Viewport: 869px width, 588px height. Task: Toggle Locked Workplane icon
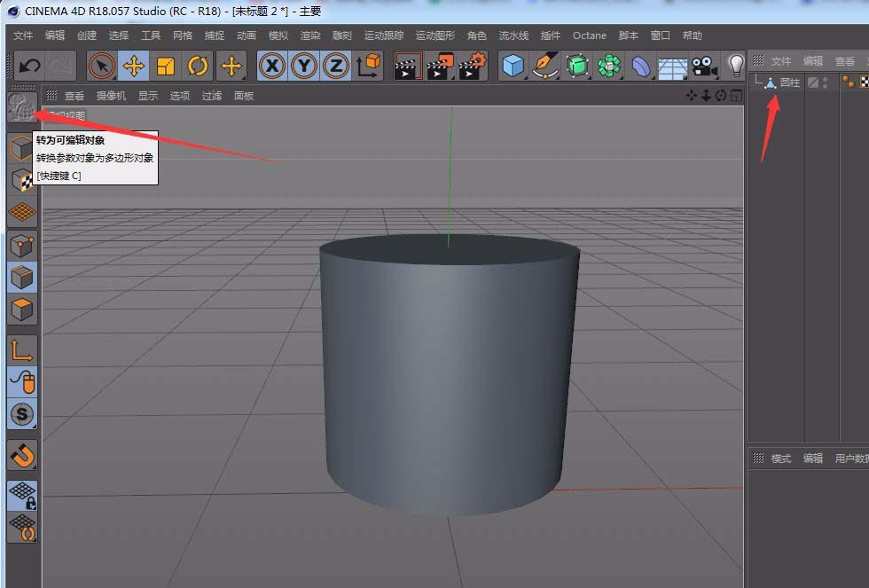(21, 496)
